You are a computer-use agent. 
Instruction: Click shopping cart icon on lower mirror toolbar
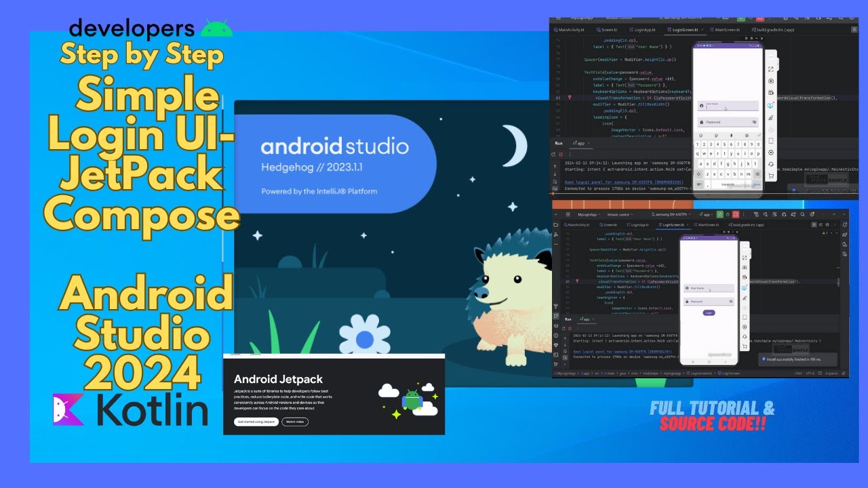(745, 346)
